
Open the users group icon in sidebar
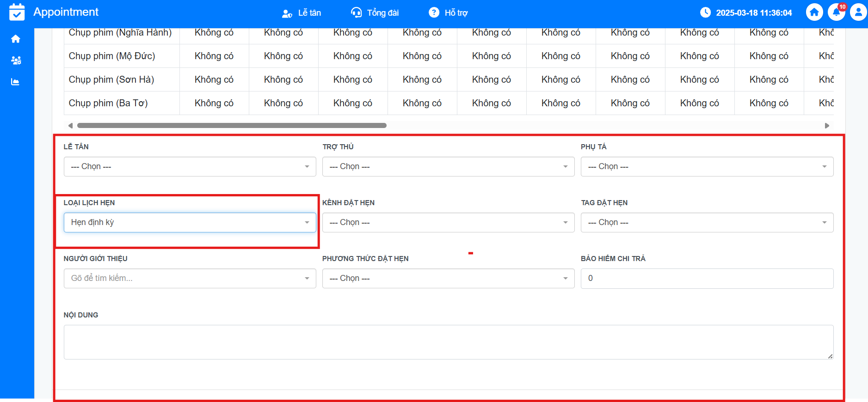tap(16, 61)
